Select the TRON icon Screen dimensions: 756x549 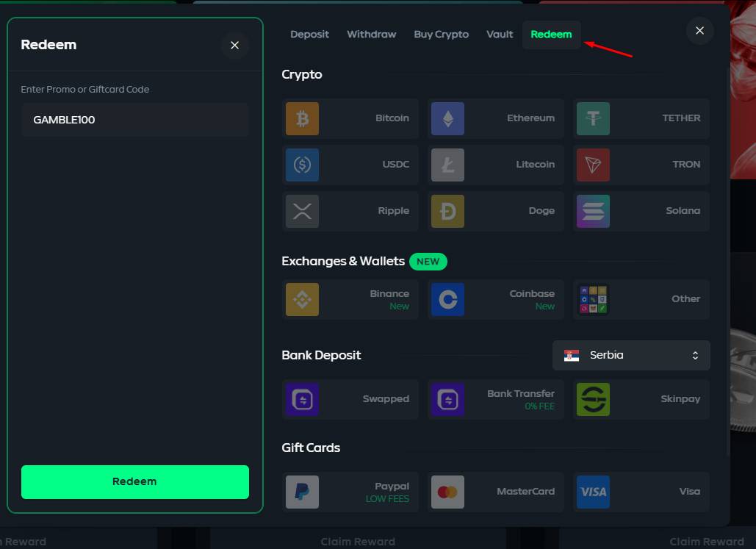click(x=593, y=165)
